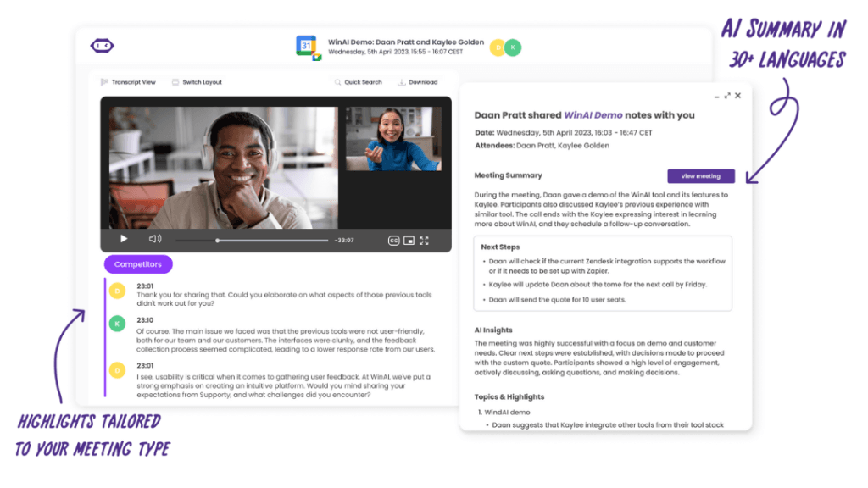Image resolution: width=868 pixels, height=488 pixels.
Task: Click the purple app logo icon
Action: click(102, 46)
